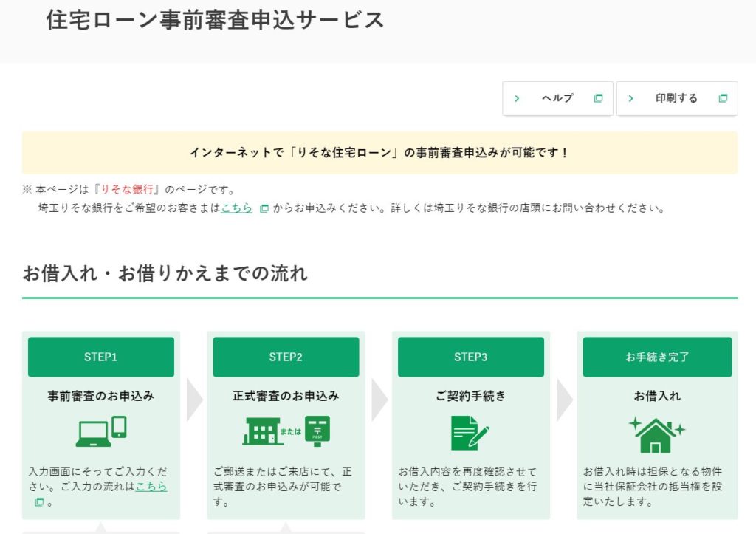
Task: Click the laptop and smartphone icon in STEP1
Action: pos(100,432)
